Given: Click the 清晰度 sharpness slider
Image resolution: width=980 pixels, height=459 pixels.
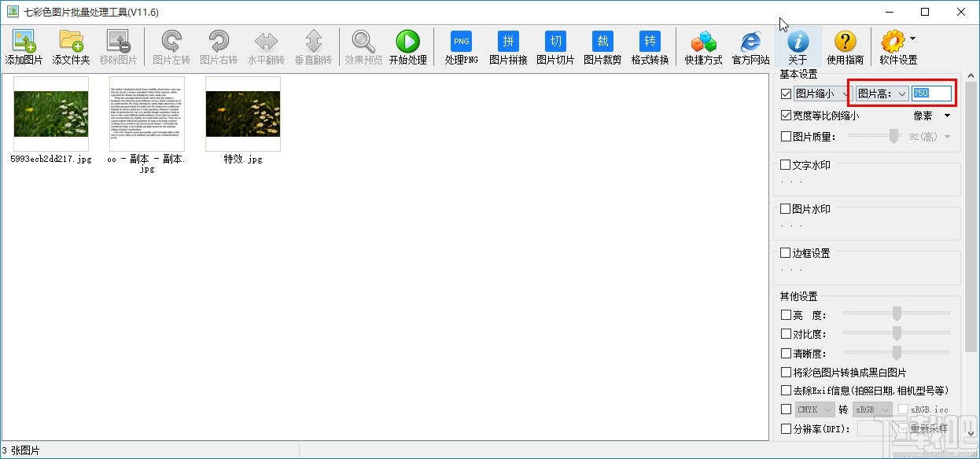Looking at the screenshot, I should pos(897,353).
